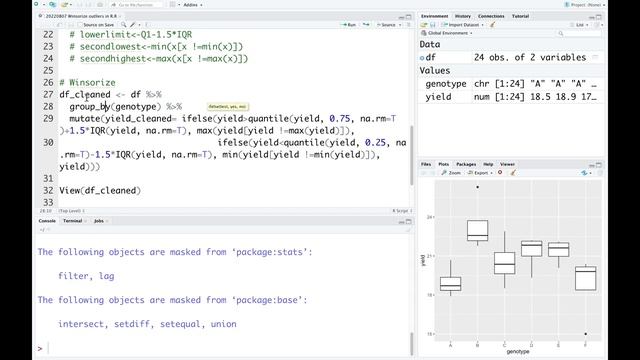This screenshot has height=360, width=640.
Task: Click the print icon in main toolbar
Action: (100, 4)
